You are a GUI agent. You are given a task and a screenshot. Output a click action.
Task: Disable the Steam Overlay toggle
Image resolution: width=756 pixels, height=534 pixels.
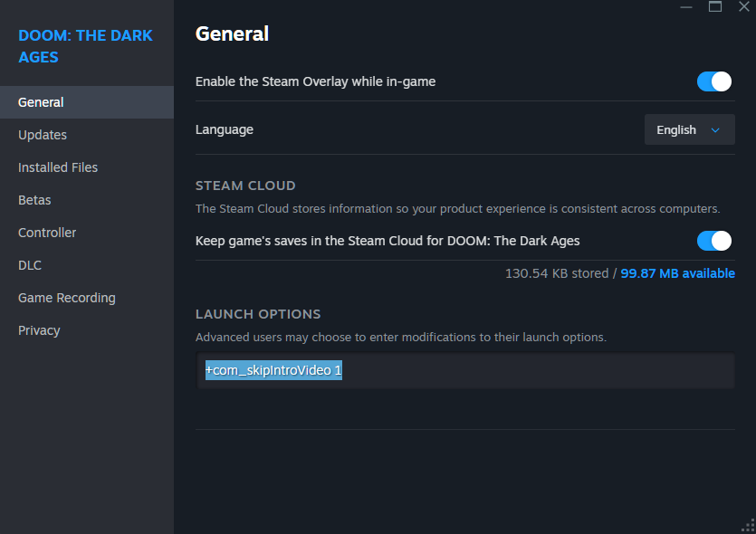click(x=713, y=81)
